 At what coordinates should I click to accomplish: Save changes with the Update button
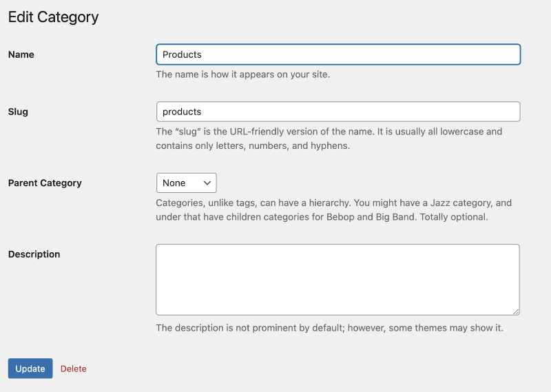point(30,369)
